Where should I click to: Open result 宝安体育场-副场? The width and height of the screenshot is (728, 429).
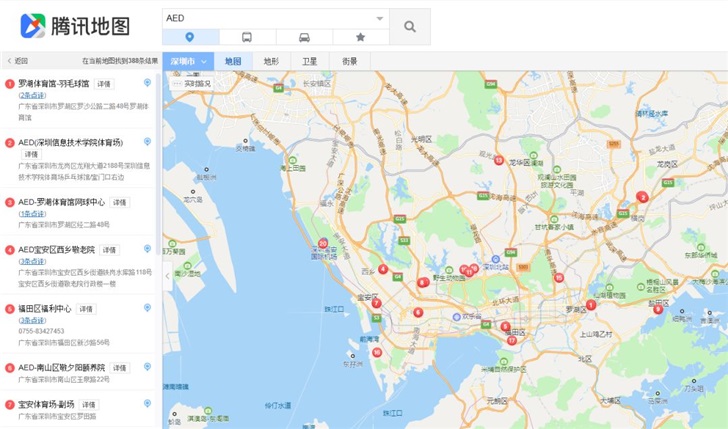(46, 404)
